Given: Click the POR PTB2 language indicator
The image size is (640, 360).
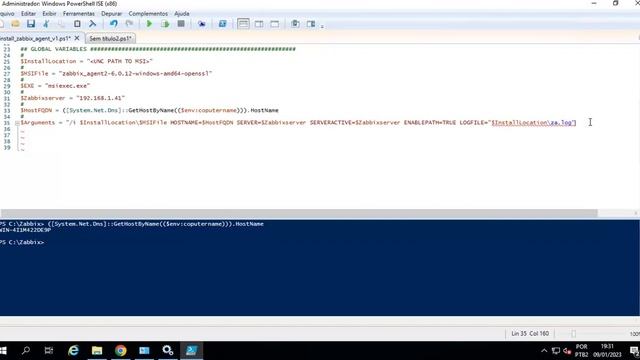Looking at the screenshot, I should (582, 351).
